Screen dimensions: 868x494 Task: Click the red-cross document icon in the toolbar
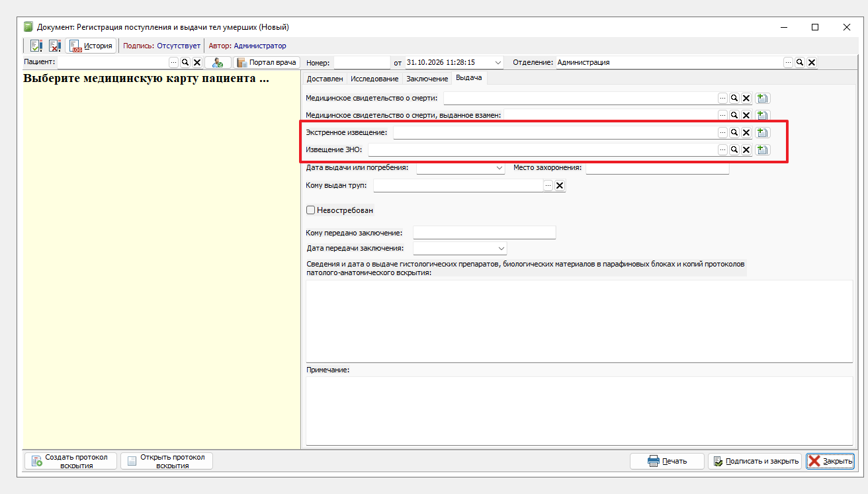[x=54, y=46]
